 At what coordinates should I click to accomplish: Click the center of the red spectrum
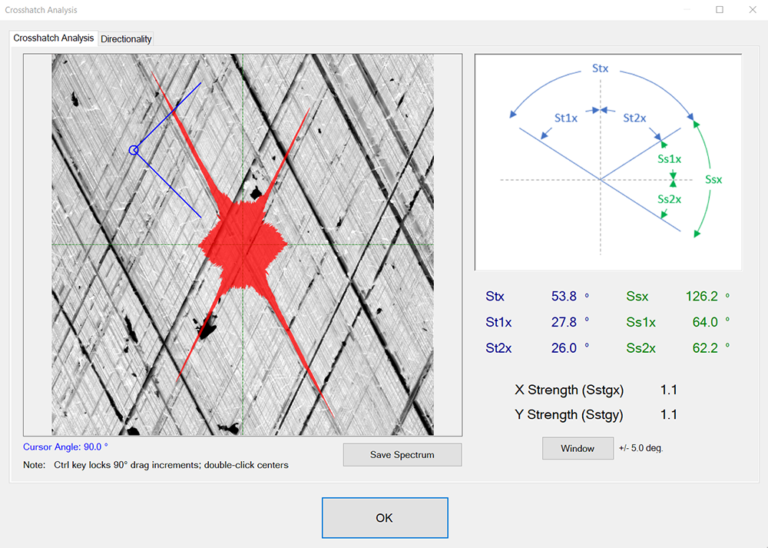242,244
